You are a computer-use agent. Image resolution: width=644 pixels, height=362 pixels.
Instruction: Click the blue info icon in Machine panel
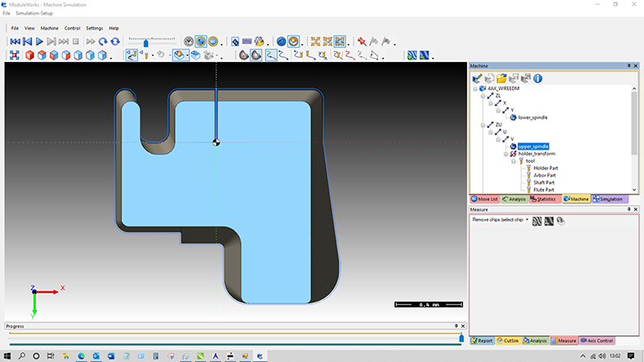point(537,78)
